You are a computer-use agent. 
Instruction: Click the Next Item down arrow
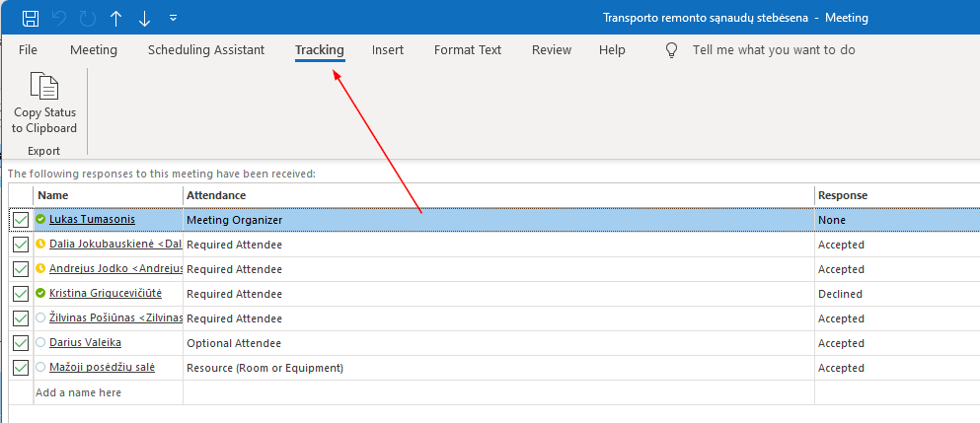[145, 18]
